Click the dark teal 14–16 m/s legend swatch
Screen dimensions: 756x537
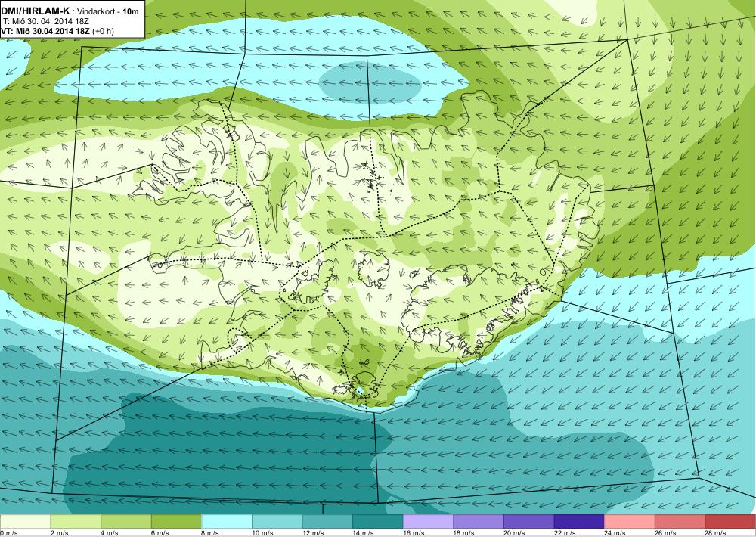click(x=377, y=522)
